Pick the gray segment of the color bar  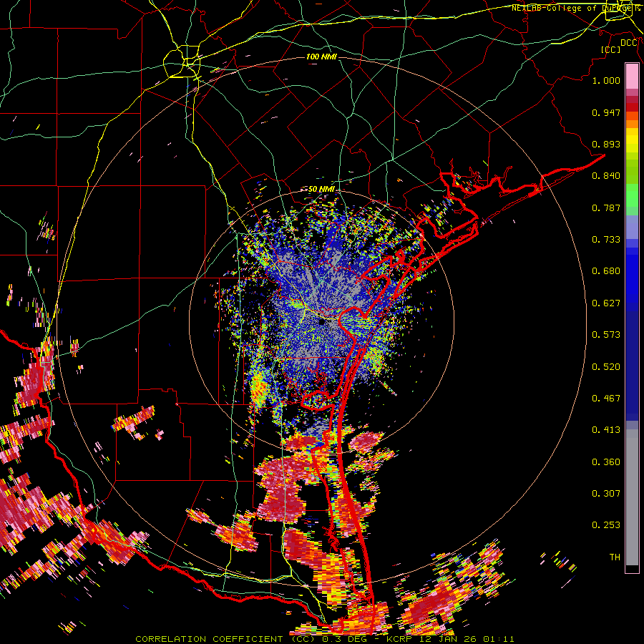(632, 497)
